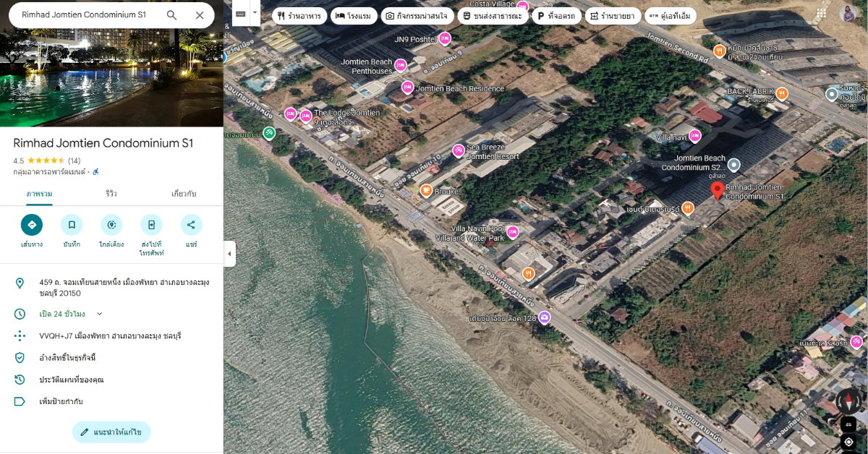Filter by ตู้เอทีเอ็ม chip
The height and width of the screenshot is (454, 868).
tap(670, 15)
